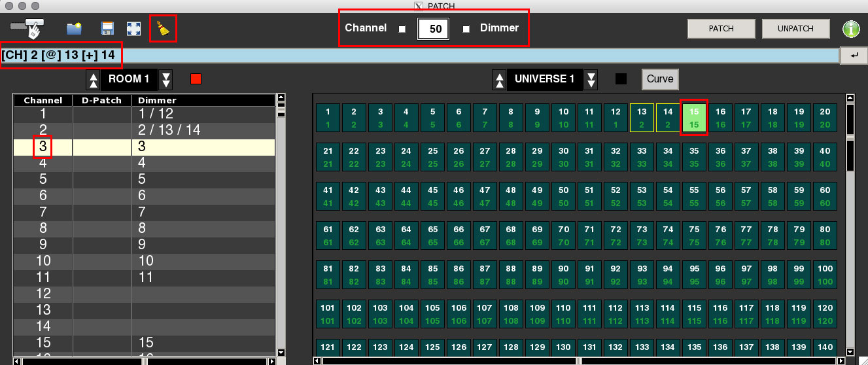Clear patch with the broom icon

tap(162, 29)
